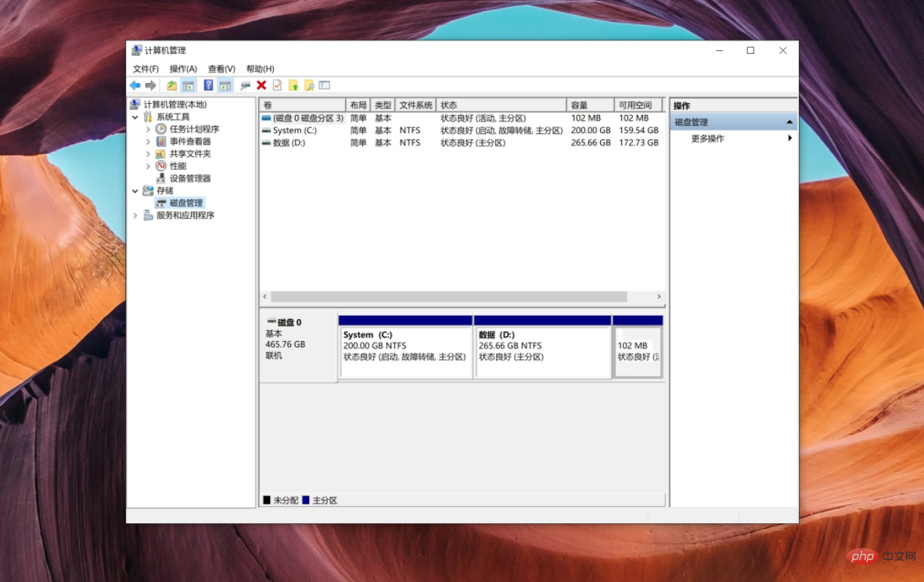
Task: Click the blue Back arrow in toolbar
Action: (135, 85)
